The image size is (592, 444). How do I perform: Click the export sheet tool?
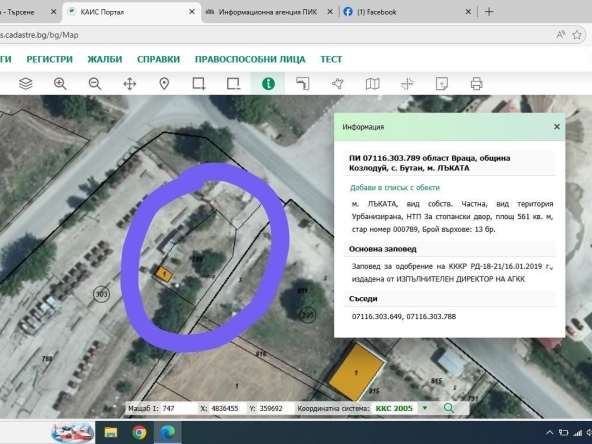[442, 83]
